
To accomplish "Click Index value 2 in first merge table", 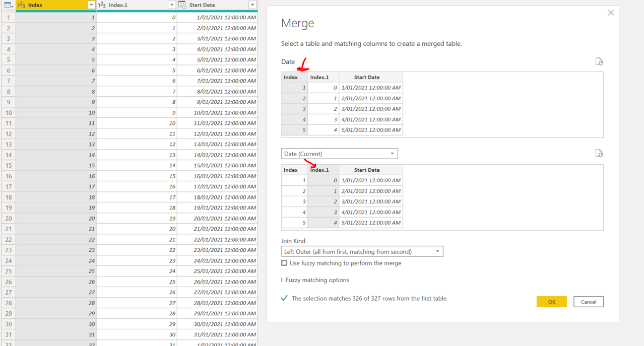I will coord(295,98).
